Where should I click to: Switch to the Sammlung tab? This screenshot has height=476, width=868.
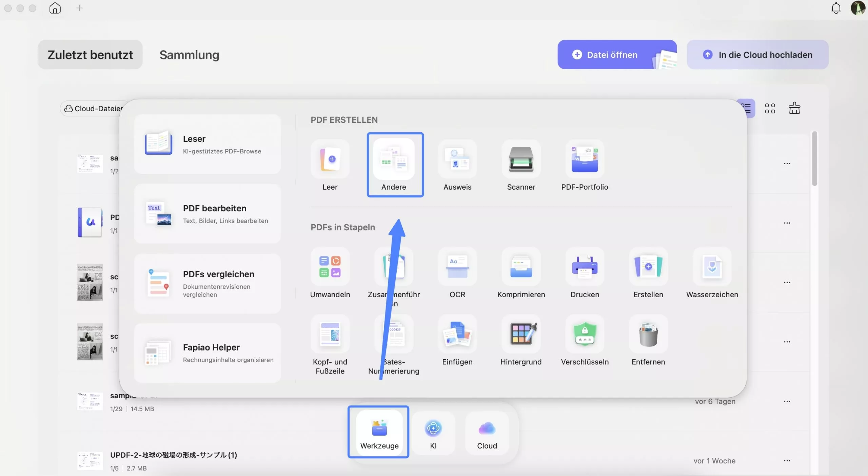tap(189, 55)
